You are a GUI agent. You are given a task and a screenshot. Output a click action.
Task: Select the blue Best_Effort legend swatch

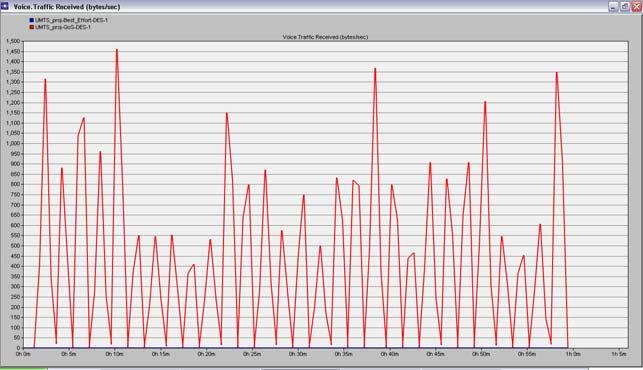pos(32,20)
